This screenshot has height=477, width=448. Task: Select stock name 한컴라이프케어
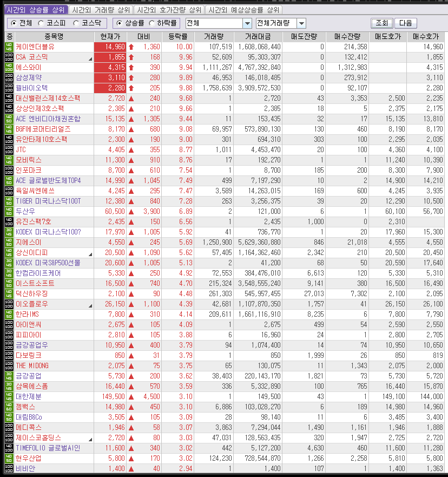pos(38,273)
